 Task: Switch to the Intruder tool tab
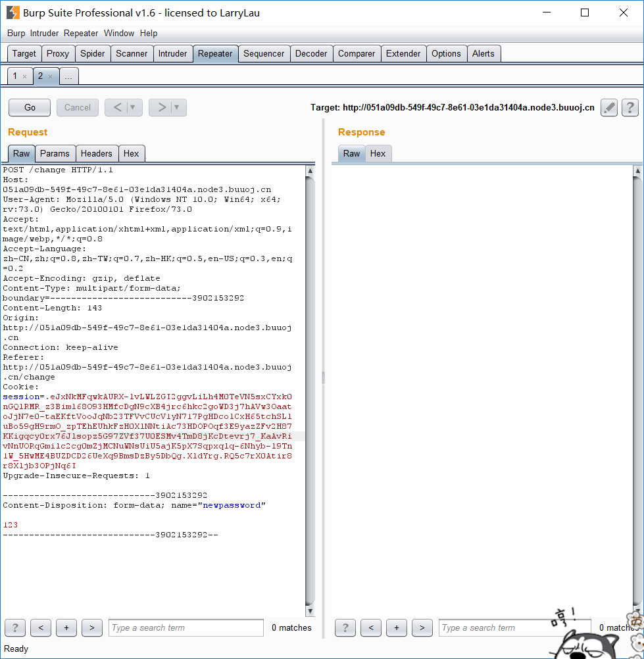(x=172, y=54)
